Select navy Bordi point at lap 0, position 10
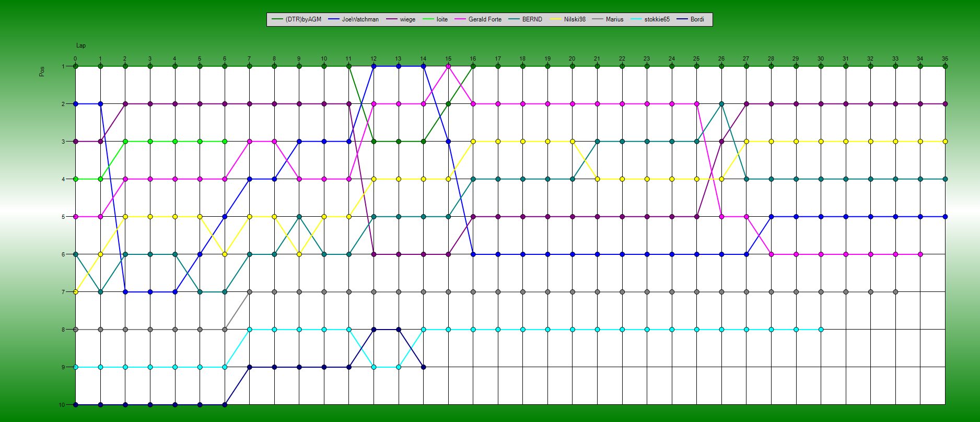 75,405
